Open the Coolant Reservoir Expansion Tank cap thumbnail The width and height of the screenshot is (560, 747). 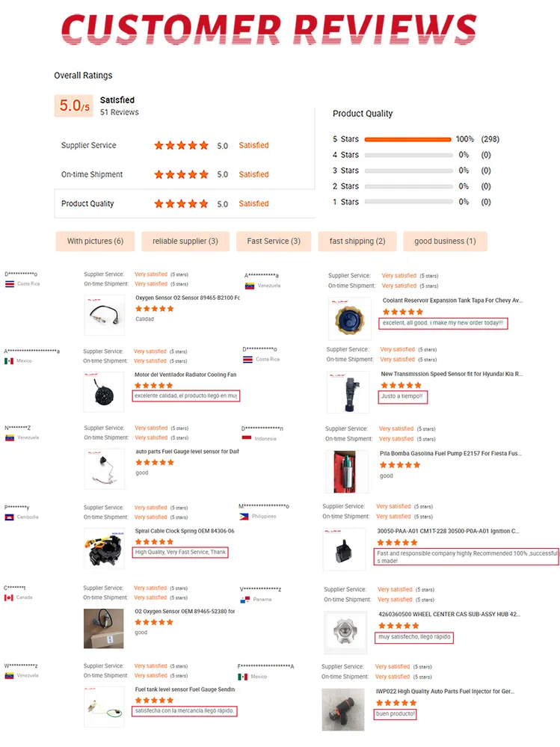tap(349, 319)
